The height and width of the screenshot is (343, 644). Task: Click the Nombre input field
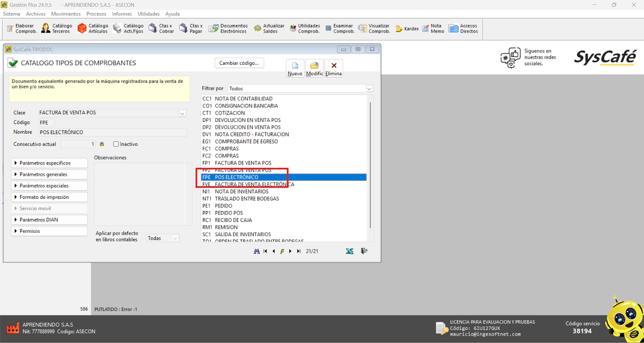pos(112,132)
